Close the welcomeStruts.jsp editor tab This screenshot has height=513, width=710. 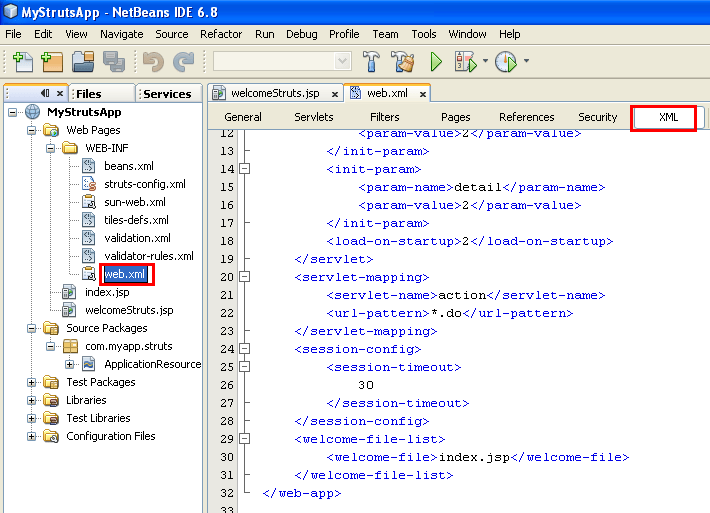click(335, 94)
